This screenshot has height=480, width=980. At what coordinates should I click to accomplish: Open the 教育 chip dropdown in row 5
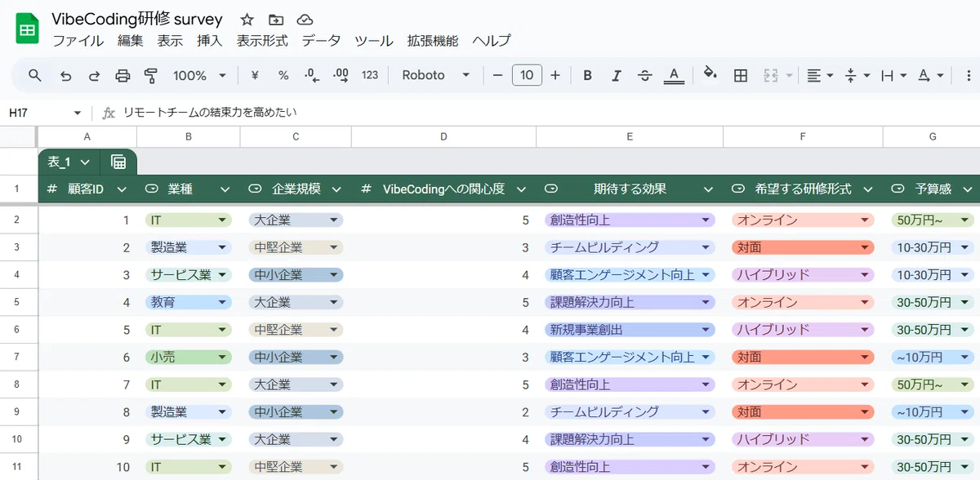(x=221, y=302)
